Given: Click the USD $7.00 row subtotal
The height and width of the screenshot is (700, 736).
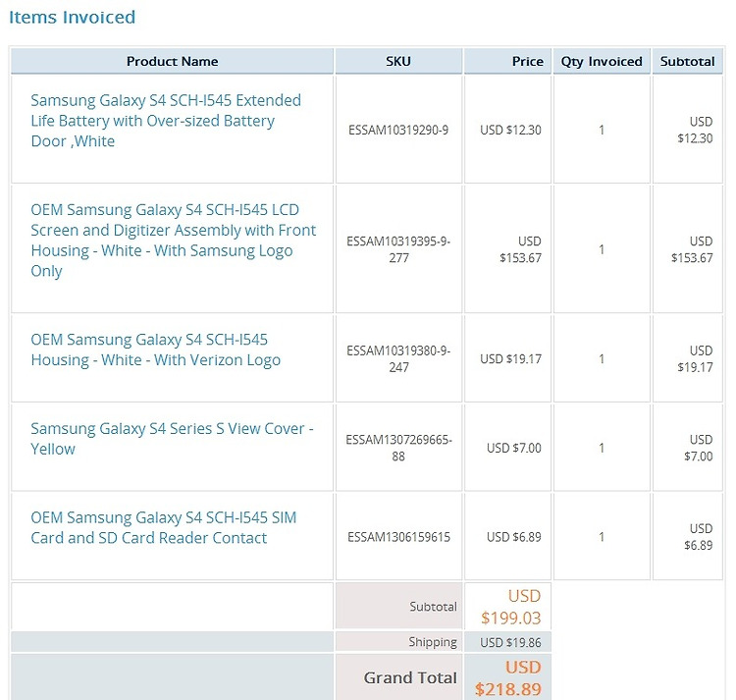Looking at the screenshot, I should pyautogui.click(x=698, y=448).
